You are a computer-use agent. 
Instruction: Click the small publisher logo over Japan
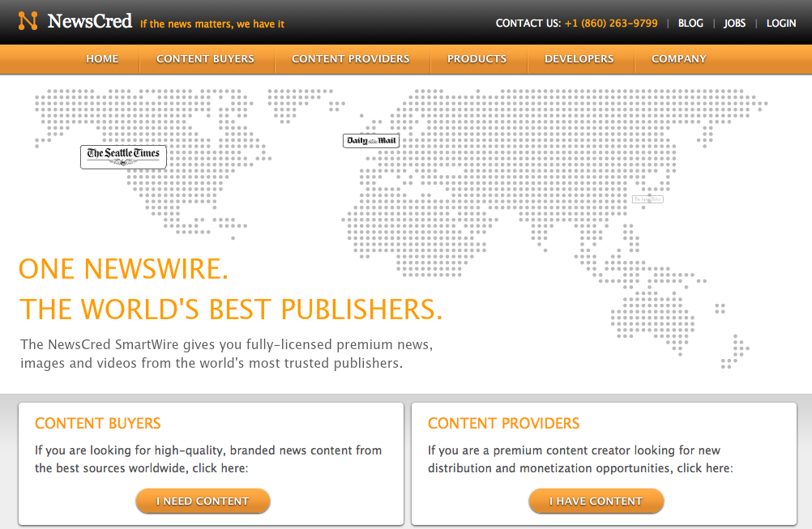click(x=647, y=199)
